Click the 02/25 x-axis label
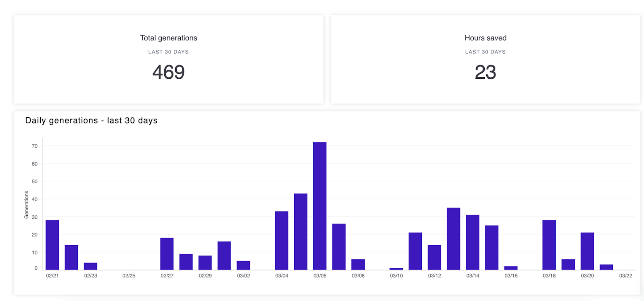The height and width of the screenshot is (301, 644). point(129,276)
